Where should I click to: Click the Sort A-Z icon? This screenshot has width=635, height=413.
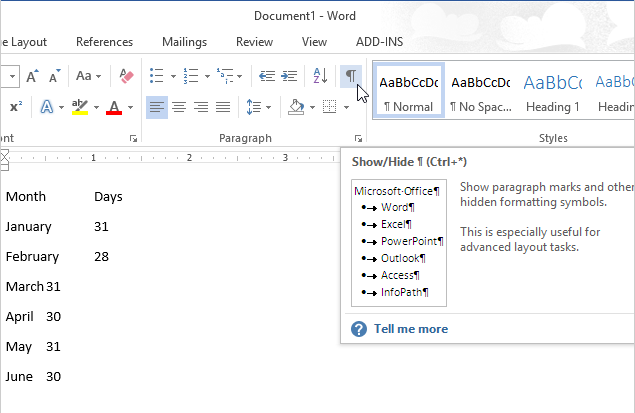(x=320, y=76)
